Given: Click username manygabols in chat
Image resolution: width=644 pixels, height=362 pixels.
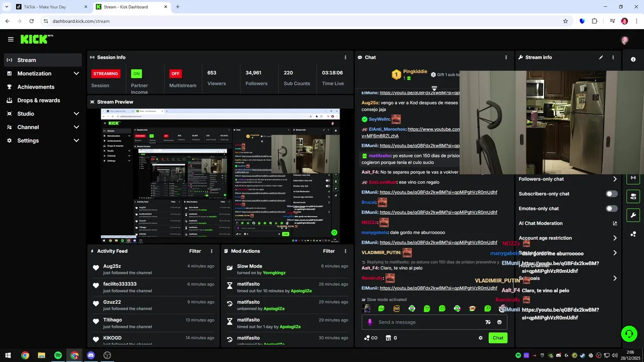Looking at the screenshot, I should click(375, 232).
